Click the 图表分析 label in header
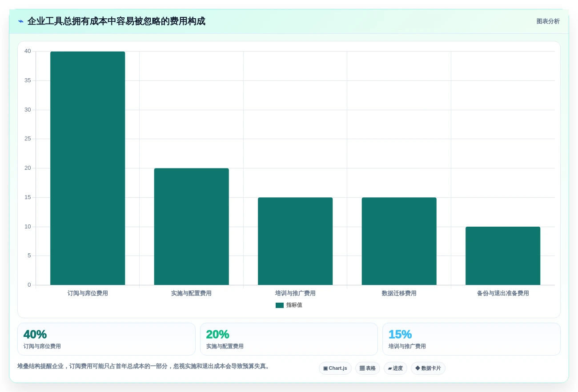Screen dimensions: 578x392 coord(548,21)
